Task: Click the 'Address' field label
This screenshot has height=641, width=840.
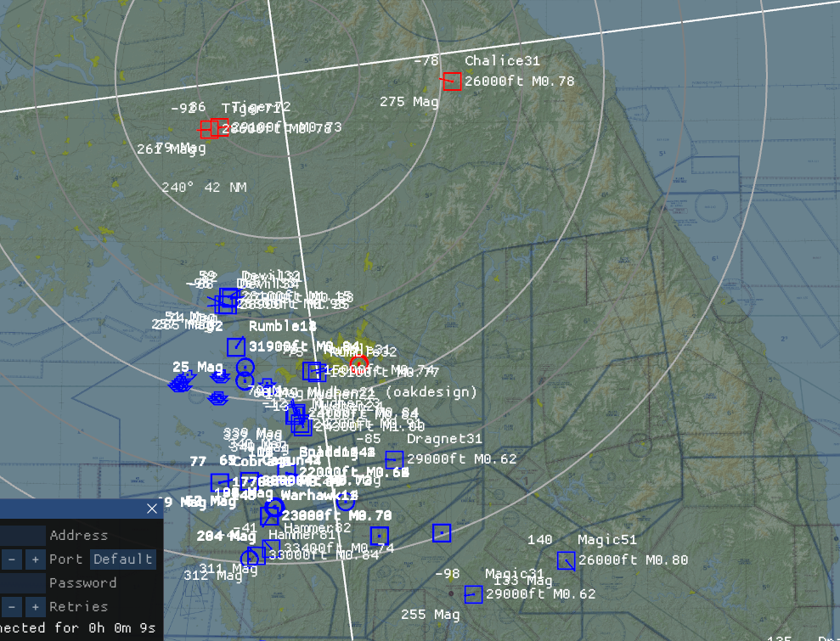Action: tap(79, 536)
